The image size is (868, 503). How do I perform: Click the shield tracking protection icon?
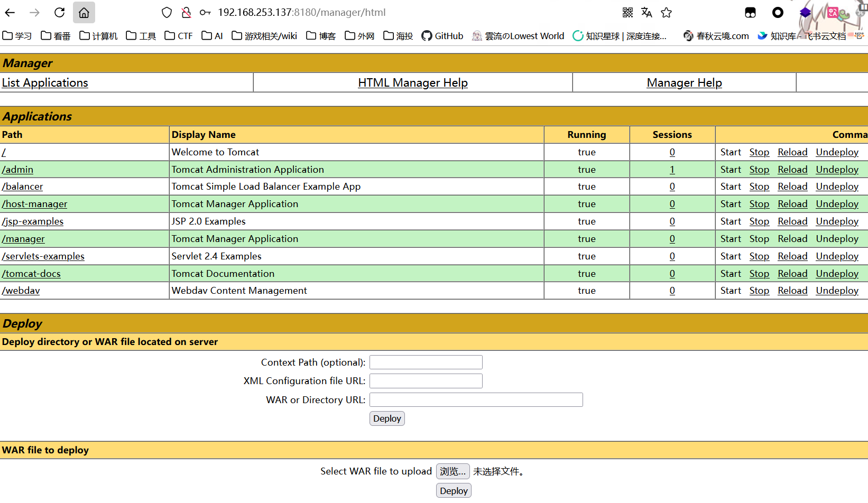(167, 12)
